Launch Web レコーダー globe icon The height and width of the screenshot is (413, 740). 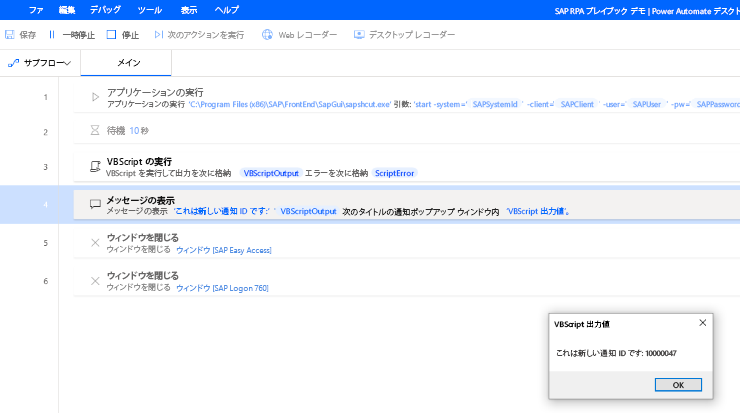267,34
